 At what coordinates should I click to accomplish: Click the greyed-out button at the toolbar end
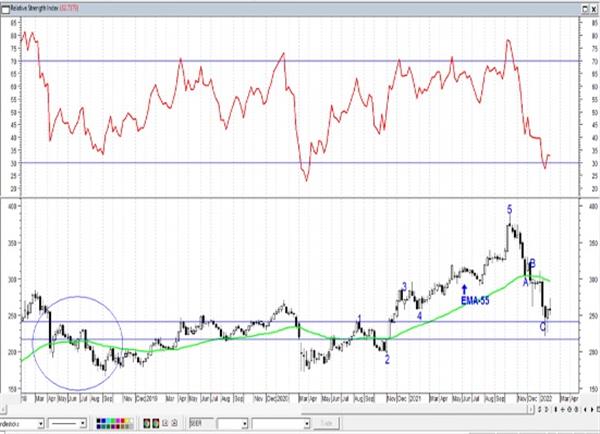[327, 423]
